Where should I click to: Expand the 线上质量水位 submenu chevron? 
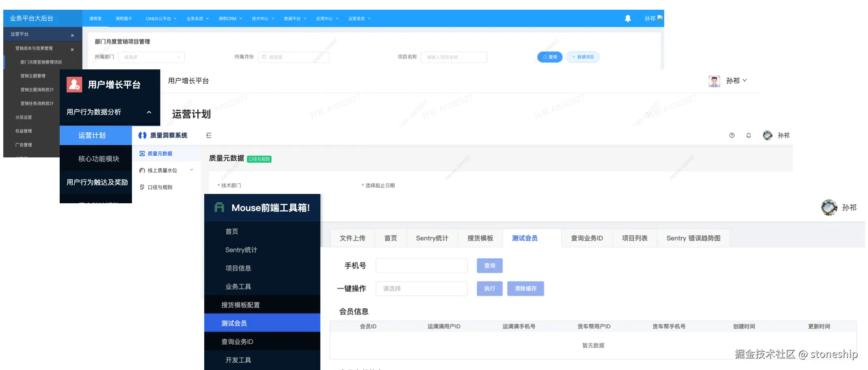coord(192,170)
